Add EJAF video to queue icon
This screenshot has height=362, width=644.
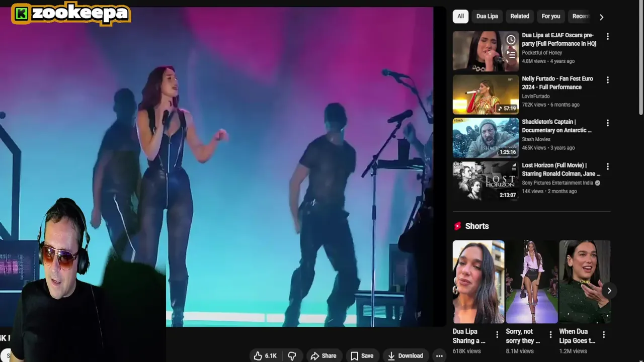(x=511, y=54)
